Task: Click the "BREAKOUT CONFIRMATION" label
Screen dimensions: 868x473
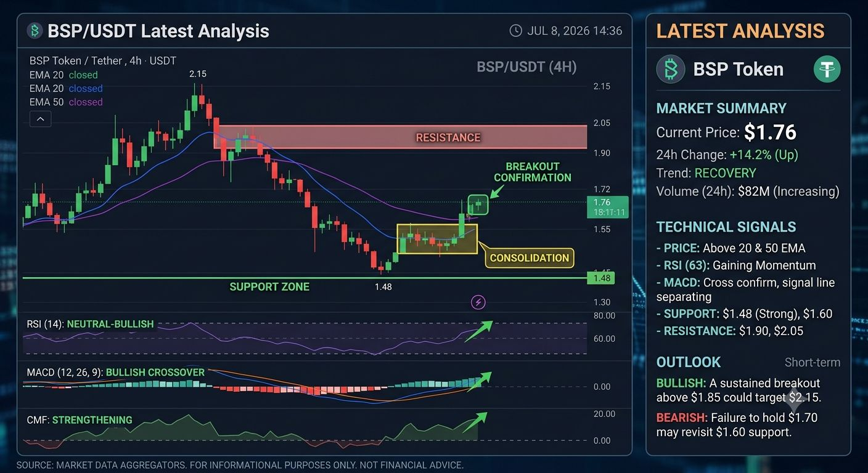Action: click(x=533, y=172)
